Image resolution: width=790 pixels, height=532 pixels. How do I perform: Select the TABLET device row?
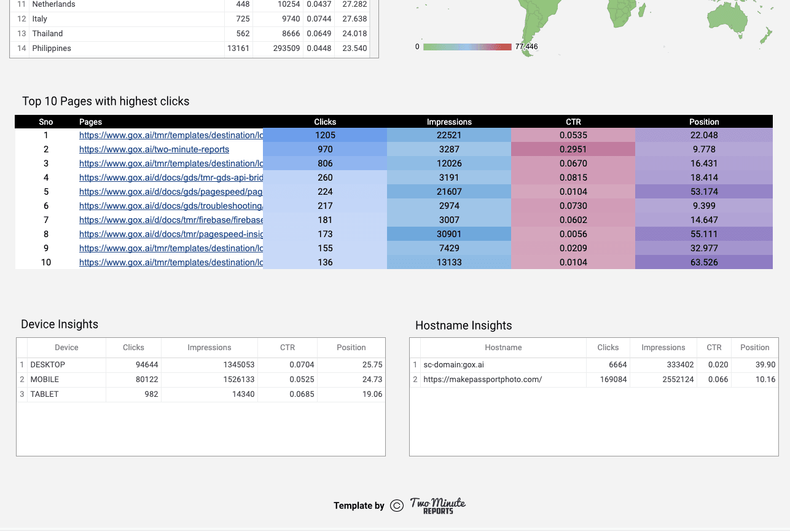click(x=201, y=394)
